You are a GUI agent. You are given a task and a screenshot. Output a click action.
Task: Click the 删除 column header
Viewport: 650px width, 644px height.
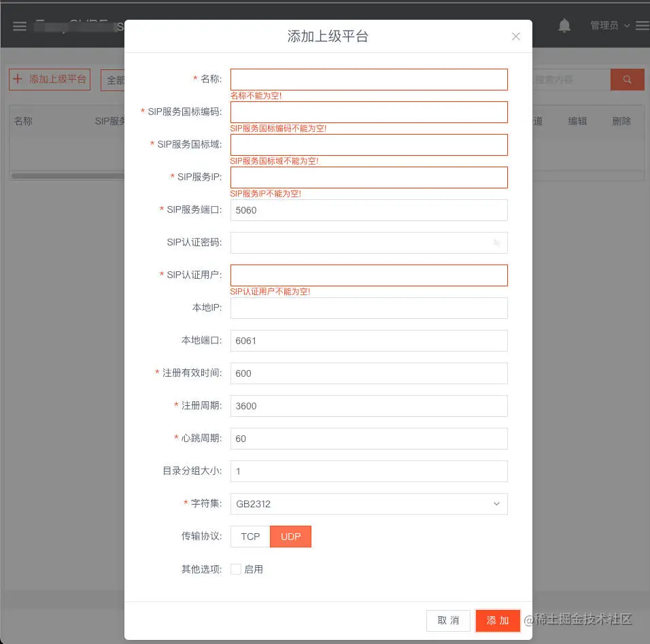pos(621,121)
